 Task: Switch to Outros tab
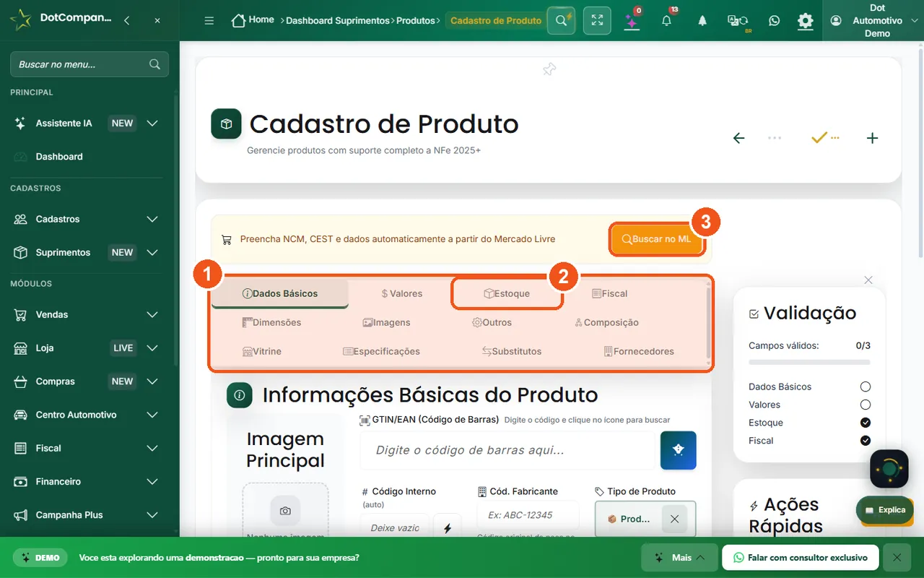(x=492, y=323)
